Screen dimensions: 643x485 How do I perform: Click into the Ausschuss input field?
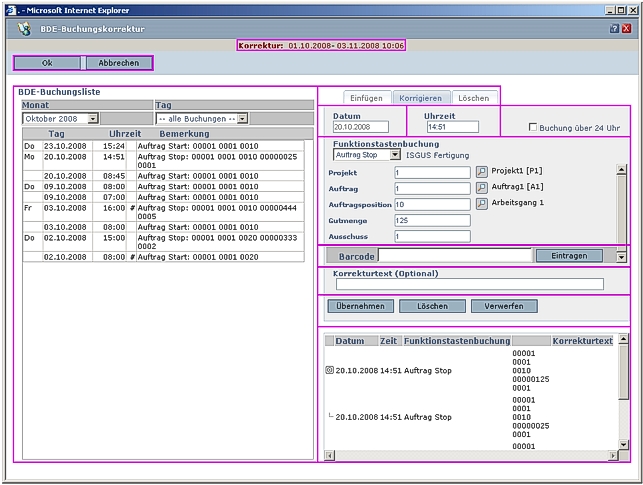pos(432,237)
